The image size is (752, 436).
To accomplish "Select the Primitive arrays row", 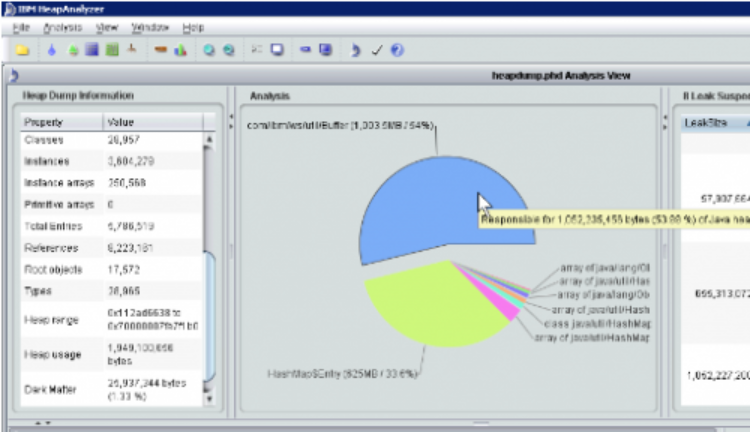I will tap(112, 204).
